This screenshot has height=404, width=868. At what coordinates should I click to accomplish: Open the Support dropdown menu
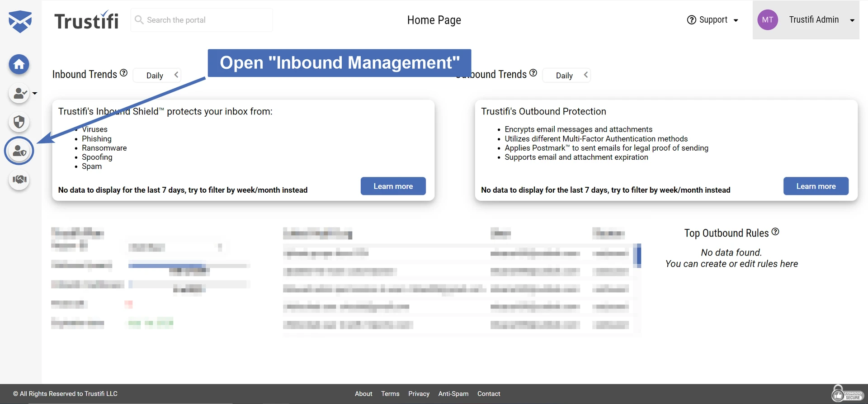click(x=712, y=20)
